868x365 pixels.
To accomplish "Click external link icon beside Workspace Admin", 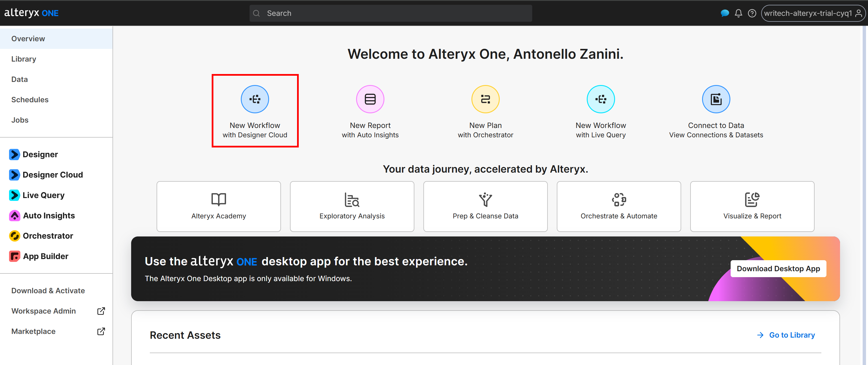I will [101, 311].
